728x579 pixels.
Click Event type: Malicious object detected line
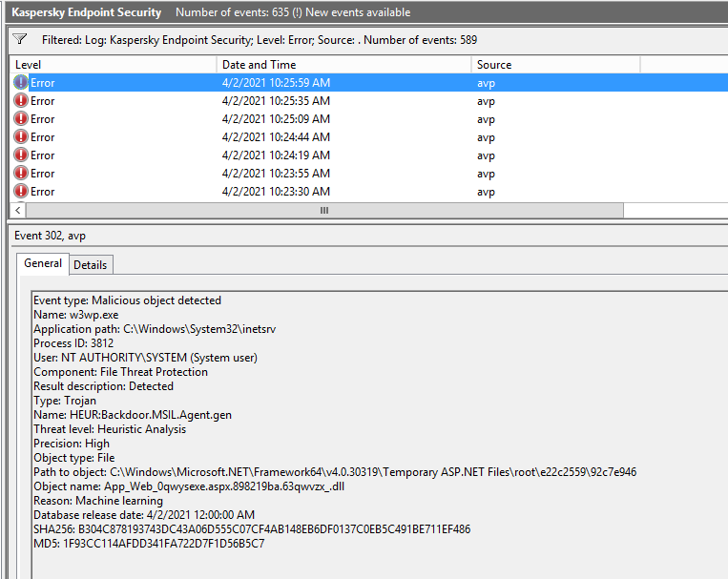coord(127,300)
